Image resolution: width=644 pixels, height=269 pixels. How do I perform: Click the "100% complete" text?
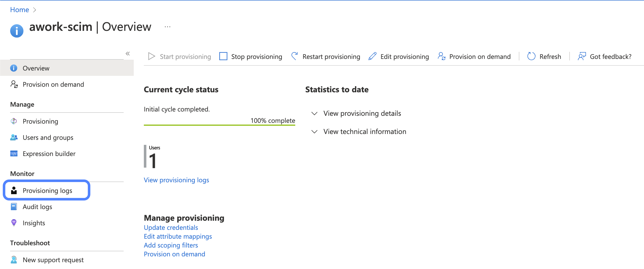[273, 120]
